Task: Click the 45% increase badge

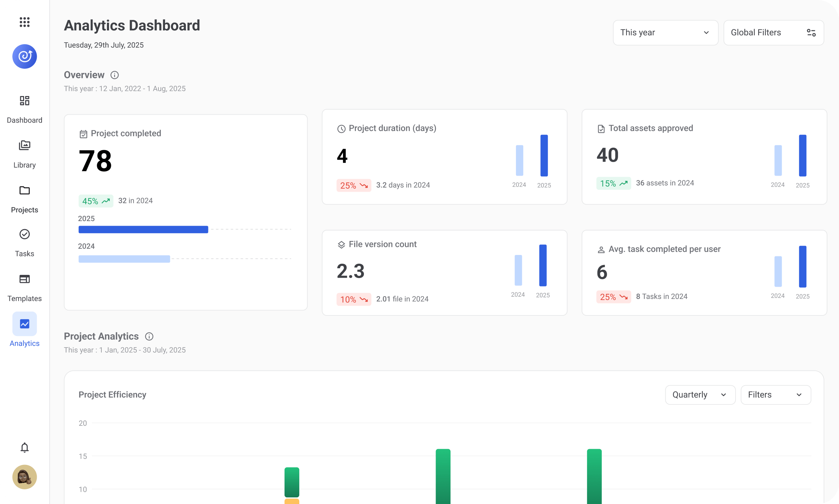Action: pos(96,201)
